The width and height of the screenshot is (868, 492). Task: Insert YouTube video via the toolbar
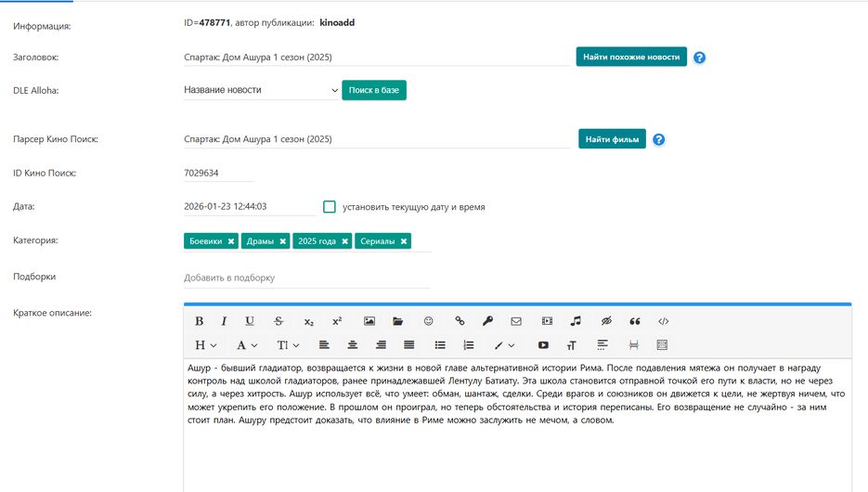(x=543, y=345)
